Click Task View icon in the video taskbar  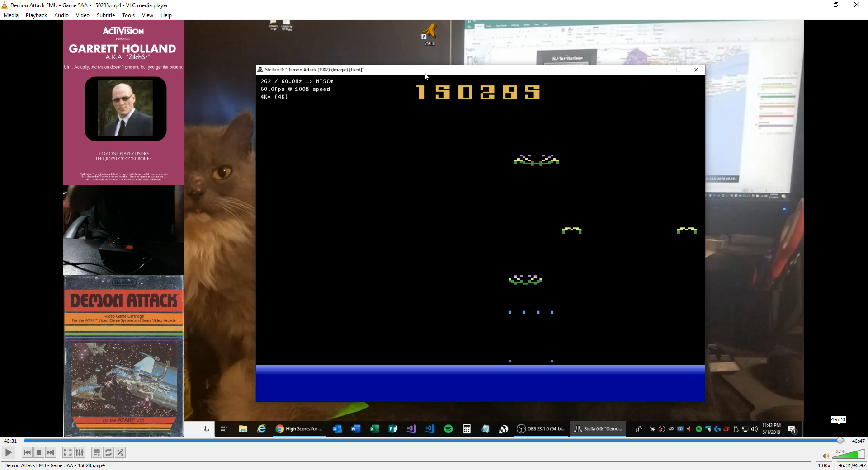[224, 429]
